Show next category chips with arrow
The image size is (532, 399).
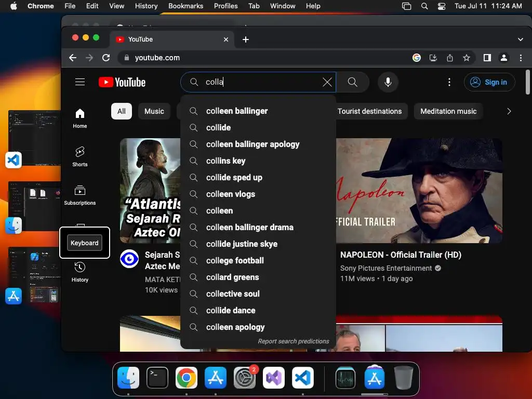[x=509, y=111]
